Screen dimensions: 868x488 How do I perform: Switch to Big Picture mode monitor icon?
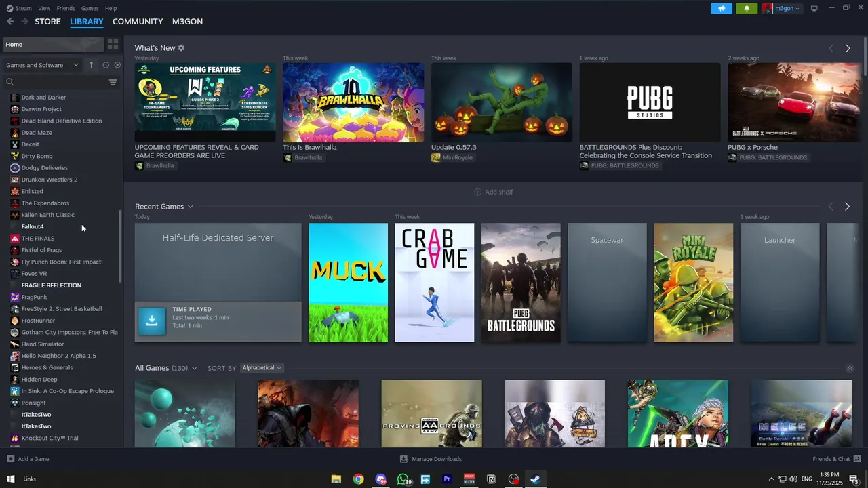[814, 8]
